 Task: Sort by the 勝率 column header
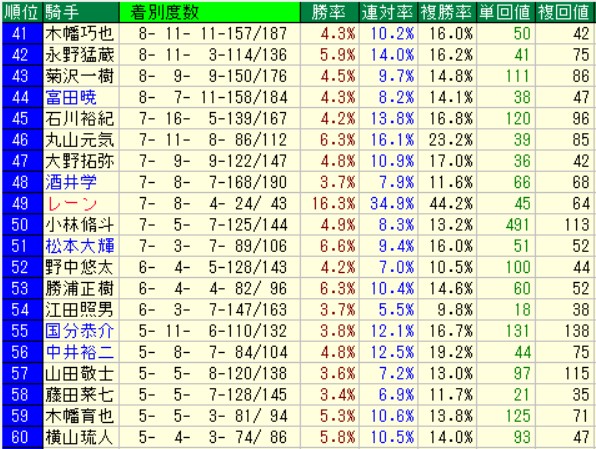pyautogui.click(x=330, y=12)
